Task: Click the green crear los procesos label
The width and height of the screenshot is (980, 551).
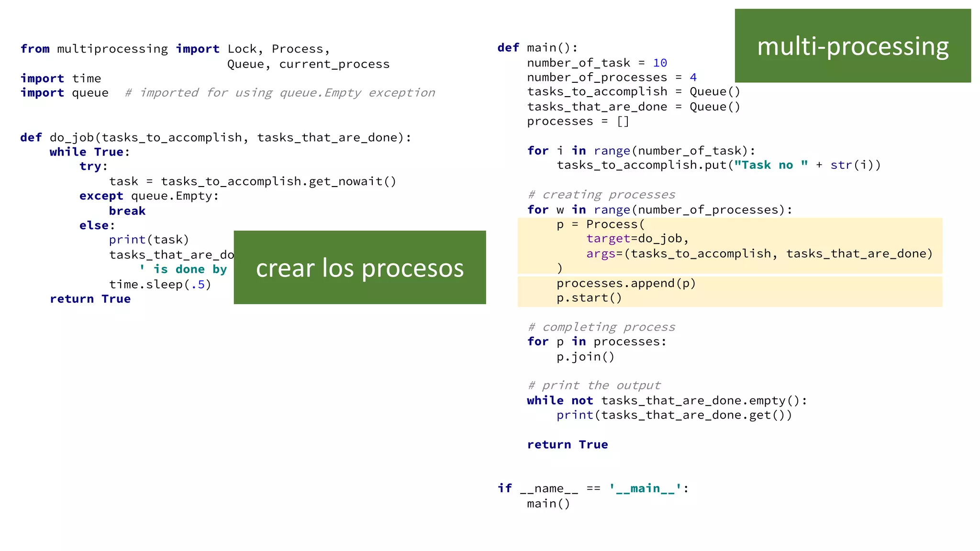Action: point(359,267)
